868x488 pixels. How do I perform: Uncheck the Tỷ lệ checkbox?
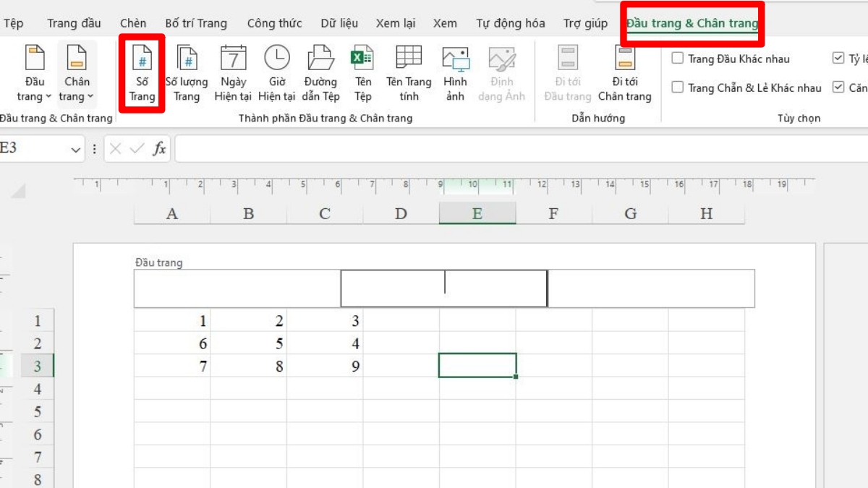(838, 59)
